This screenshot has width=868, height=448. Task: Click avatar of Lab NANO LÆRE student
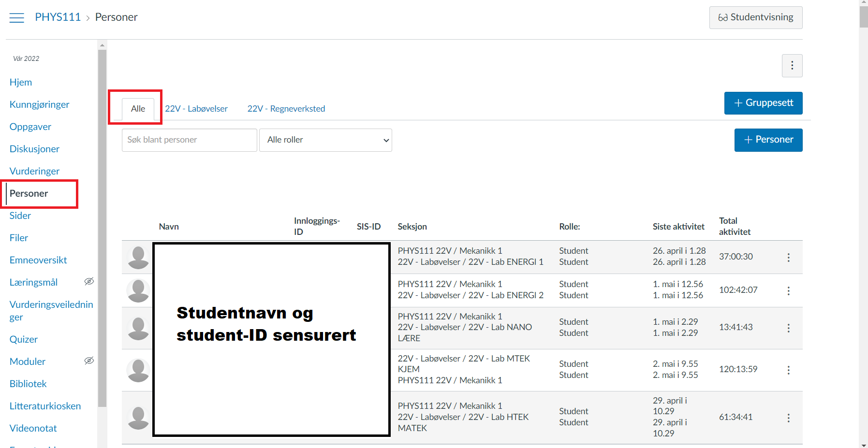(x=138, y=329)
